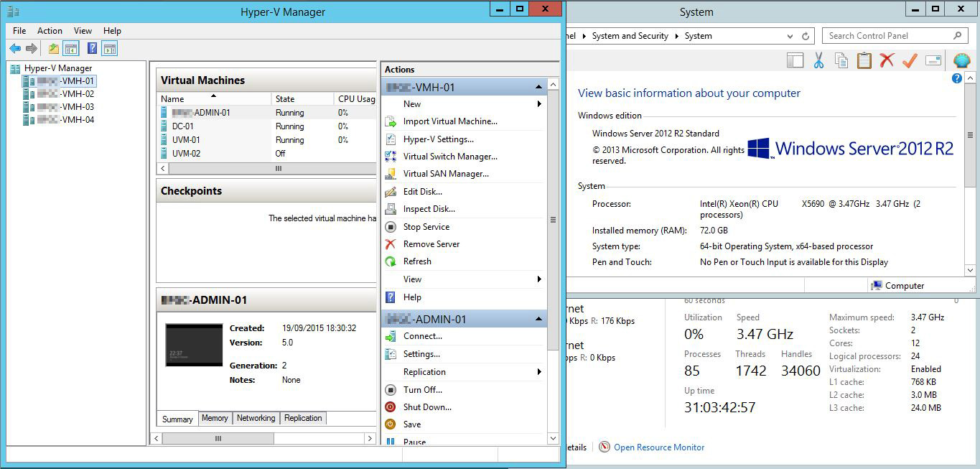Open Virtual SAN Manager
The image size is (980, 469).
click(445, 174)
